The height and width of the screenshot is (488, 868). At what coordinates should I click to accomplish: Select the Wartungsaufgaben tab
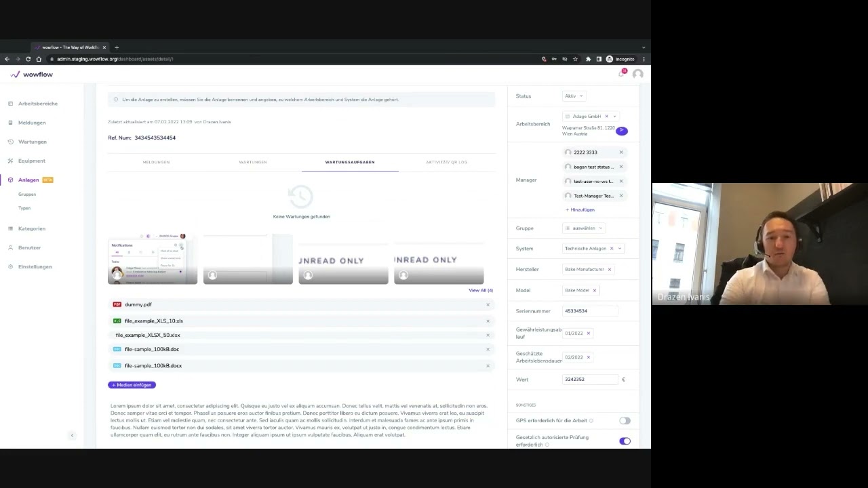[x=350, y=162]
